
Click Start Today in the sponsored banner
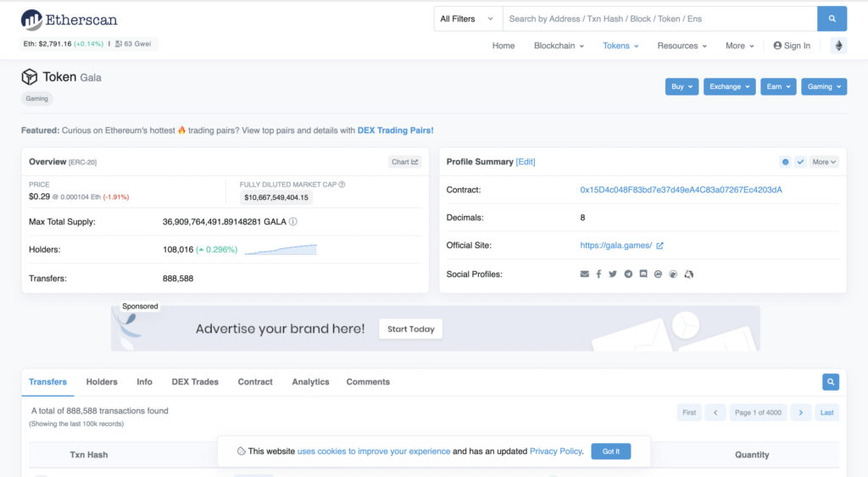click(x=411, y=329)
